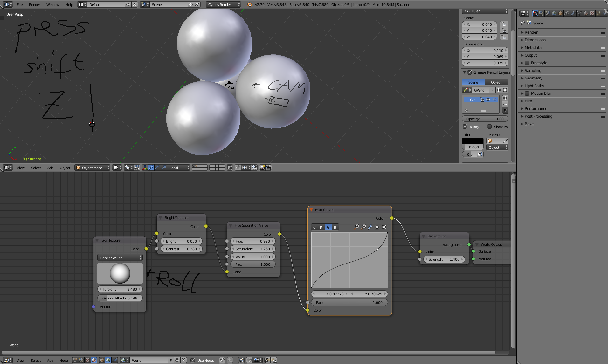Open the Object Mode dropdown
Viewport: 608px width, 364px height.
tap(92, 168)
